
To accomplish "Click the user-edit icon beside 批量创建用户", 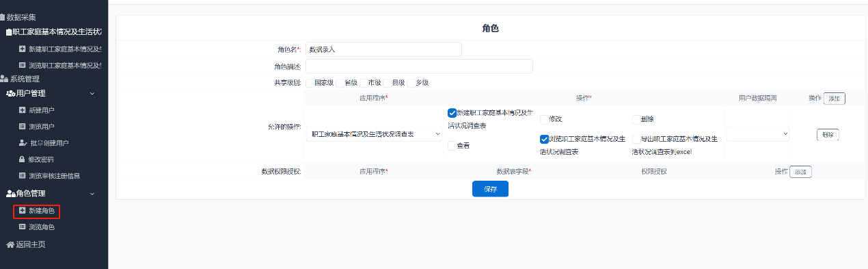I will [23, 143].
